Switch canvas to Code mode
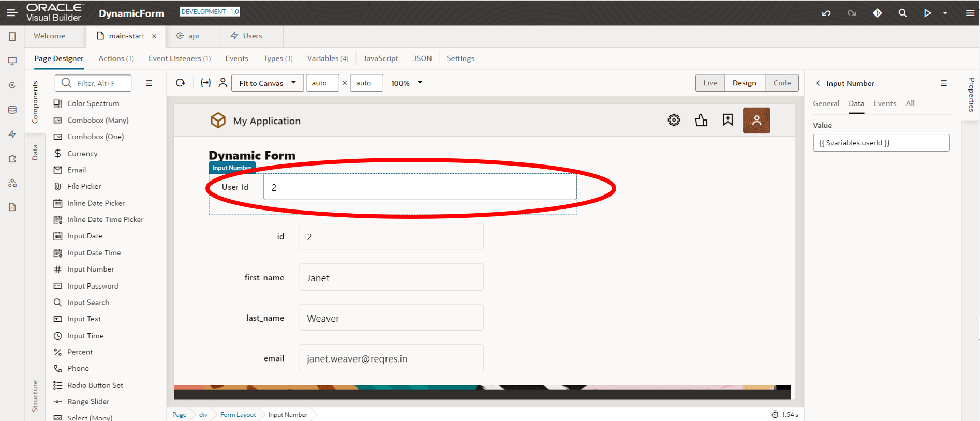The height and width of the screenshot is (421, 980). coord(782,83)
